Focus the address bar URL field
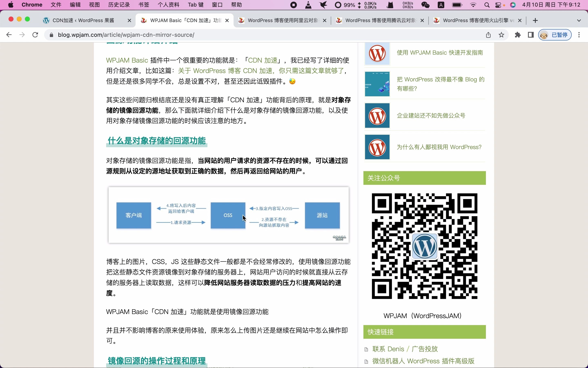 point(267,35)
